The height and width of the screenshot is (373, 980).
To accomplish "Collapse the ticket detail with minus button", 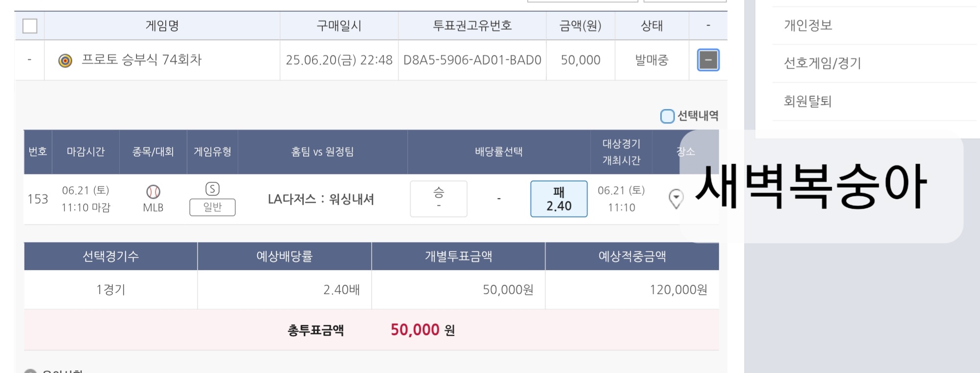I will click(x=708, y=60).
